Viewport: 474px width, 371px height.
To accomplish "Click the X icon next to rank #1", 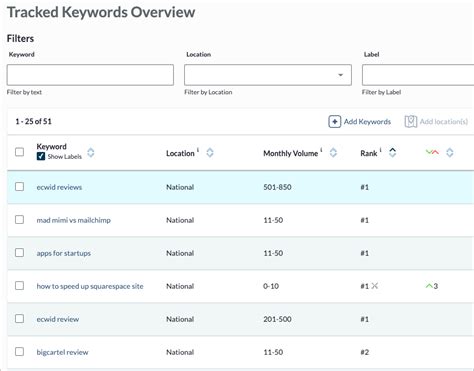I will point(375,286).
